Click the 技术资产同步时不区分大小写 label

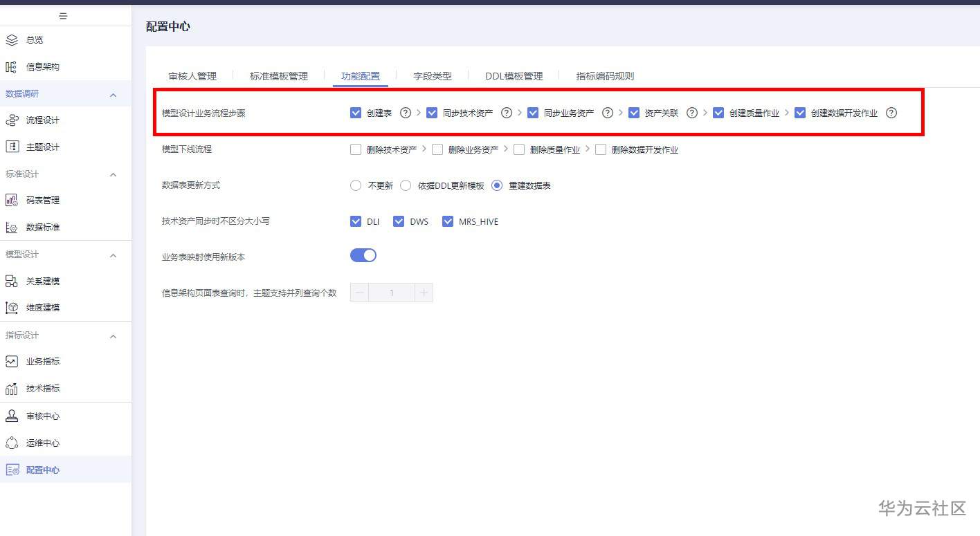(x=216, y=221)
